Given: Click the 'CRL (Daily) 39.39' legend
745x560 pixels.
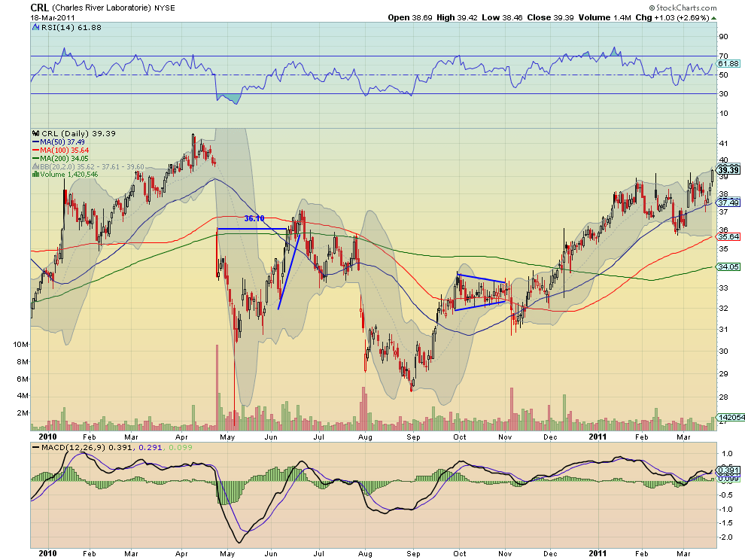Looking at the screenshot, I should [x=78, y=133].
